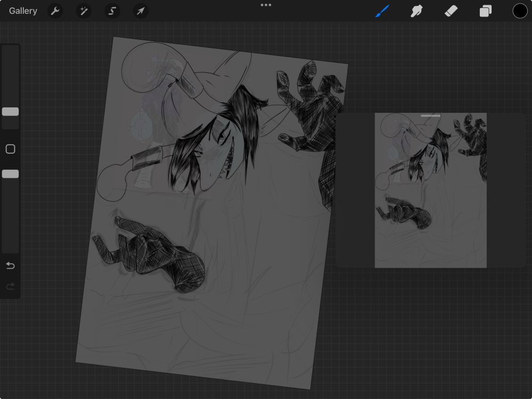Open the Layers panel
Image resolution: width=532 pixels, height=399 pixels.
point(485,11)
